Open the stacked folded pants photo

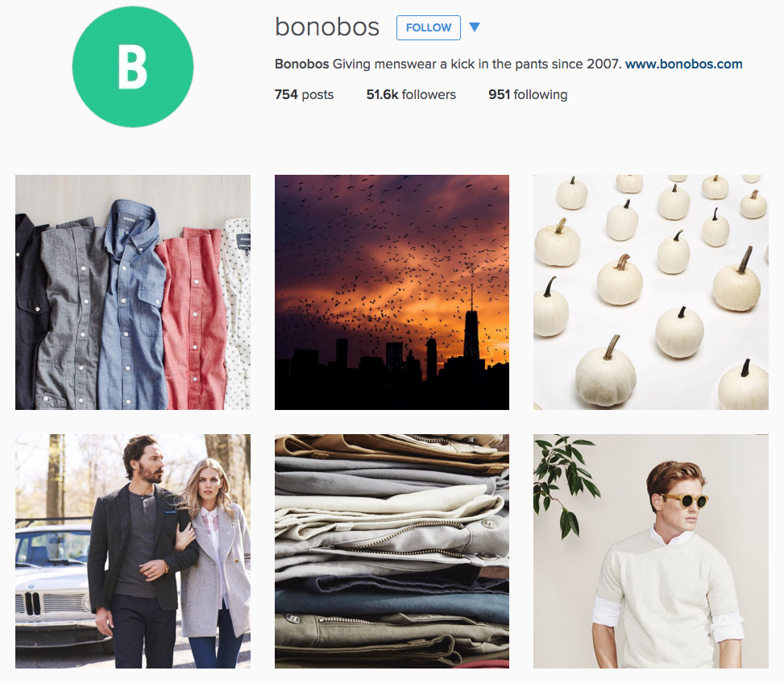[x=392, y=551]
